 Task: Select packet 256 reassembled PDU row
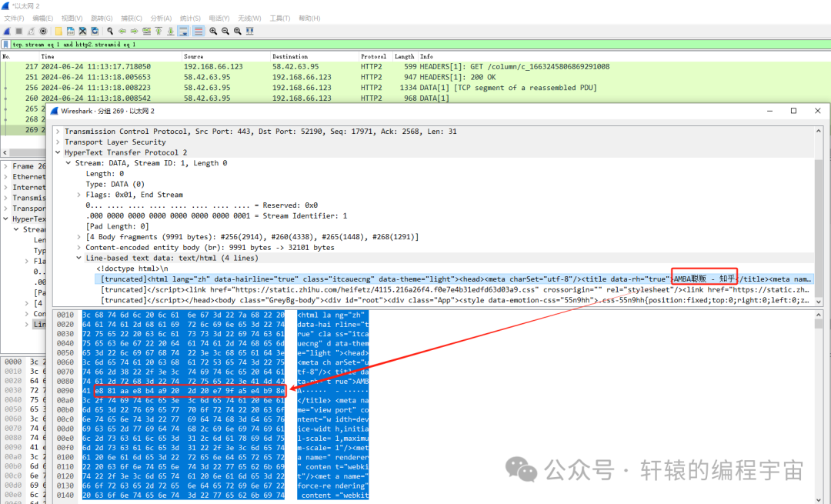tap(415, 88)
